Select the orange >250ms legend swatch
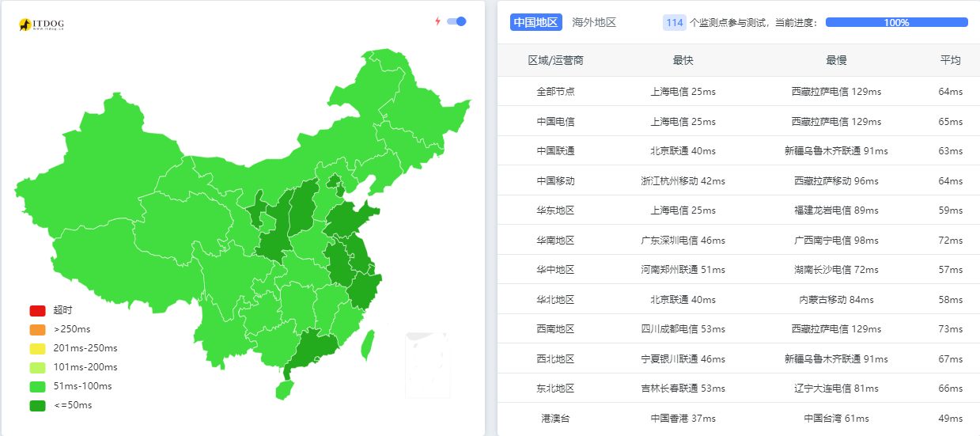The height and width of the screenshot is (436, 980). coord(37,329)
